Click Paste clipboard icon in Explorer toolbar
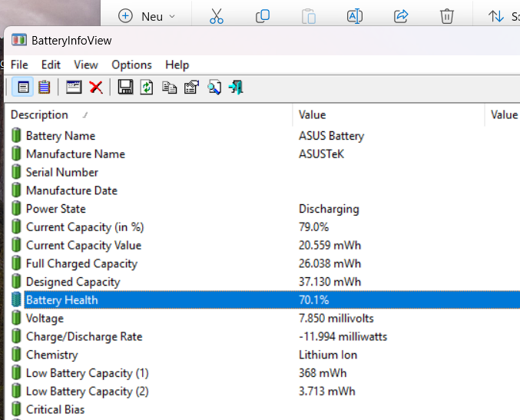The height and width of the screenshot is (420, 520). pos(309,16)
